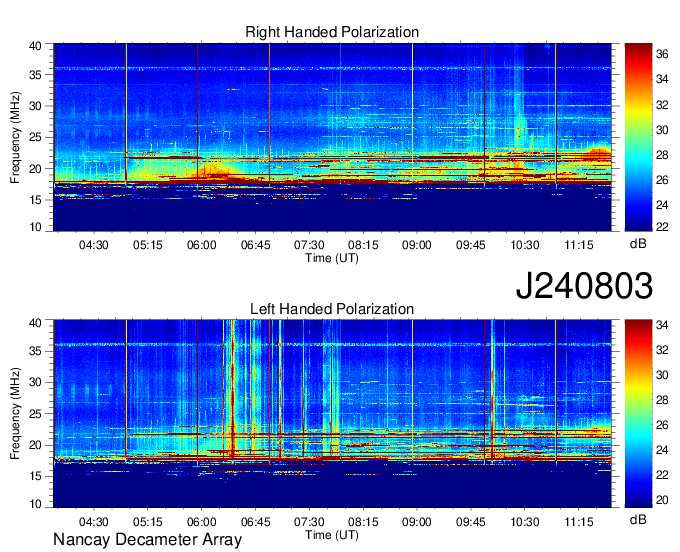Click the 40 MHz tick of left-handed plot
This screenshot has height=552, width=680.
pyautogui.click(x=35, y=323)
